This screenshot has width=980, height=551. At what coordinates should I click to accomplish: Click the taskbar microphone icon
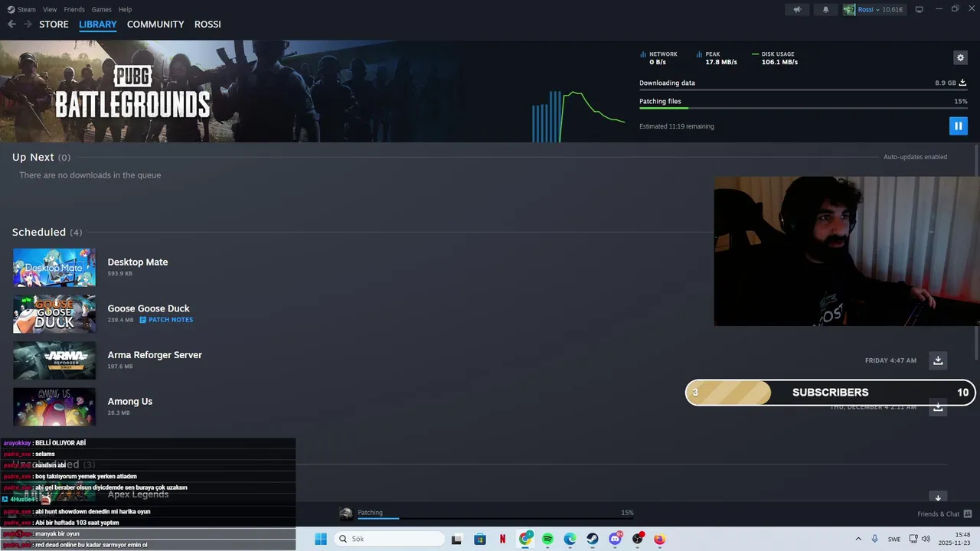(x=875, y=539)
